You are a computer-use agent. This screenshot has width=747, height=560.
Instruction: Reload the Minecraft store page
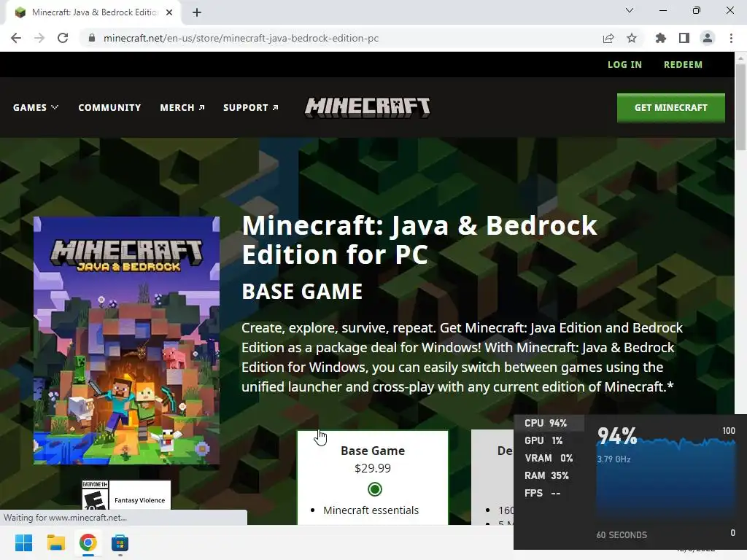click(x=63, y=38)
